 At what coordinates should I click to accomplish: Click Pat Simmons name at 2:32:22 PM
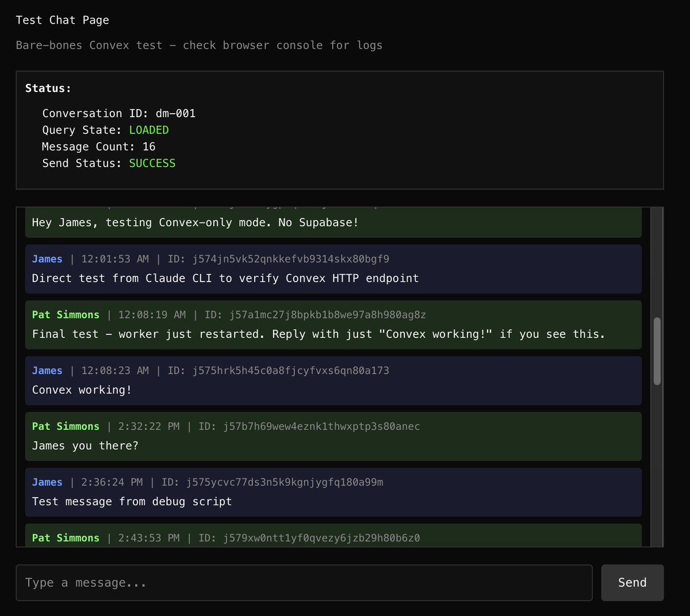pos(66,426)
